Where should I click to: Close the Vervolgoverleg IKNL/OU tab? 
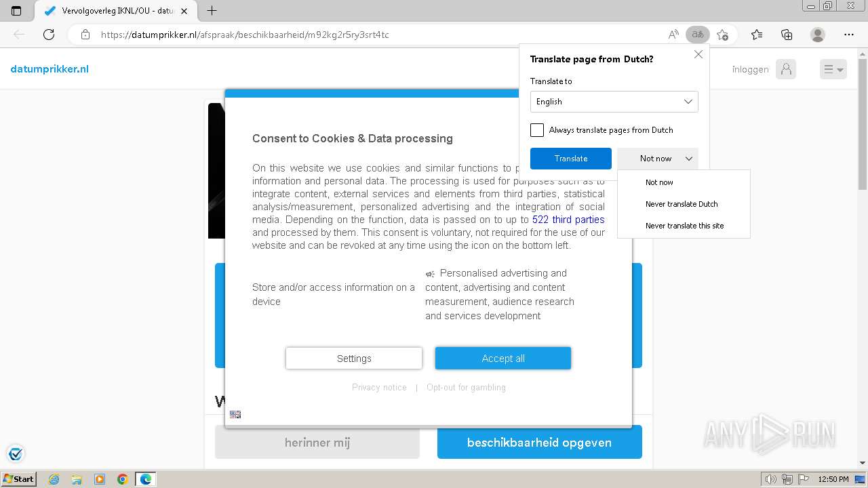click(184, 11)
